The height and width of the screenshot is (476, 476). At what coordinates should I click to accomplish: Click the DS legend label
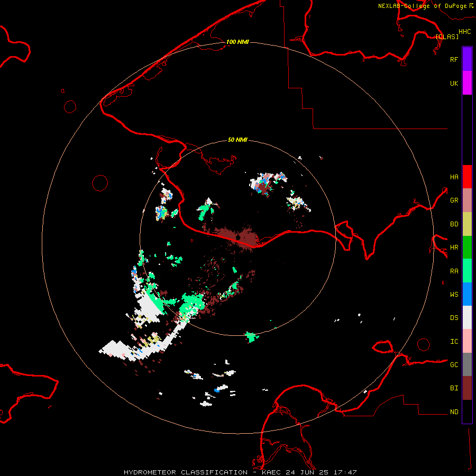[x=454, y=318]
